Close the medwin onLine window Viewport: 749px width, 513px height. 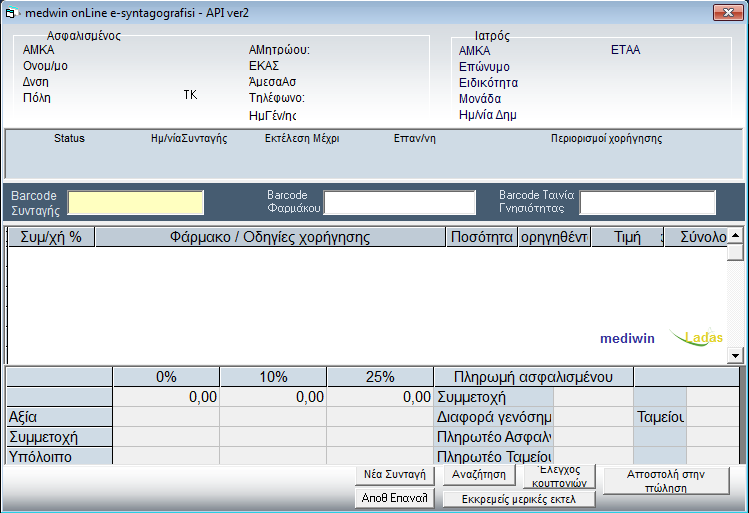point(728,12)
